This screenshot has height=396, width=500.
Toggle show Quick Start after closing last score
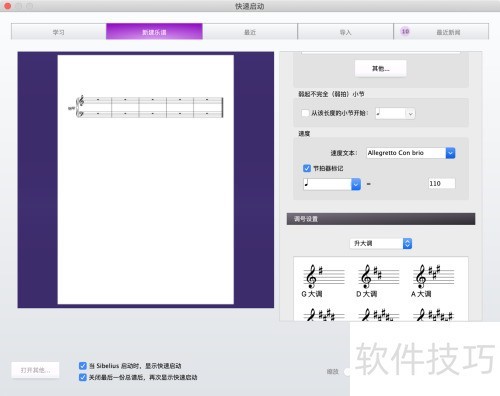tap(83, 377)
